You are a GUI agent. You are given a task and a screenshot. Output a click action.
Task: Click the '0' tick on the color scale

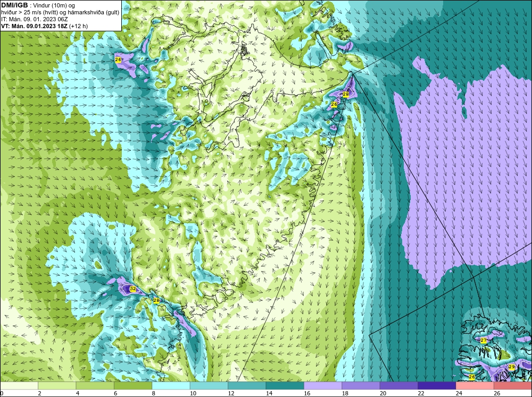coord(2,393)
